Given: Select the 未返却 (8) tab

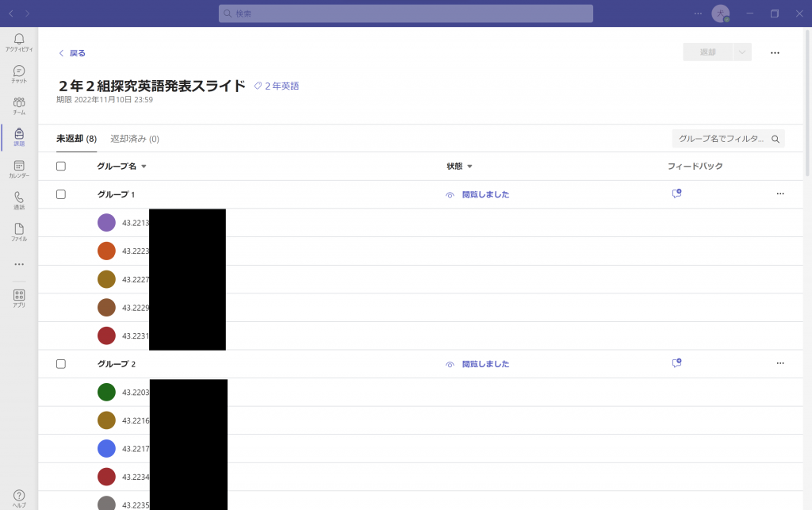Looking at the screenshot, I should (x=76, y=139).
